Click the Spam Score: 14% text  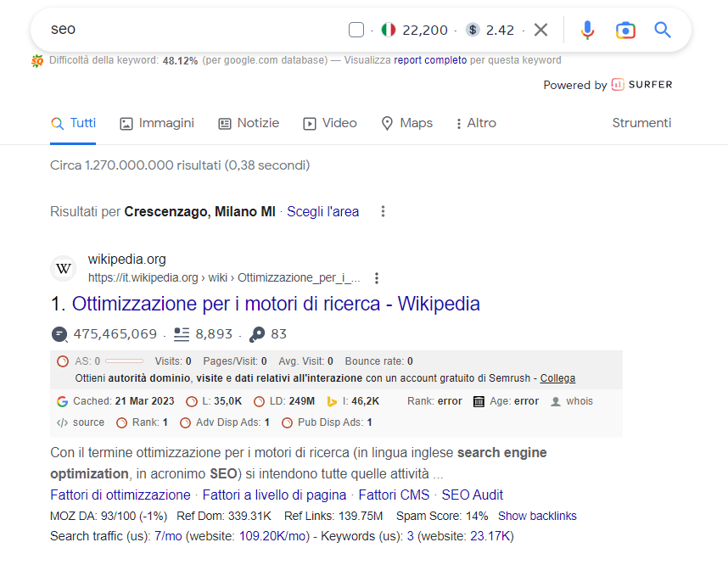[442, 516]
